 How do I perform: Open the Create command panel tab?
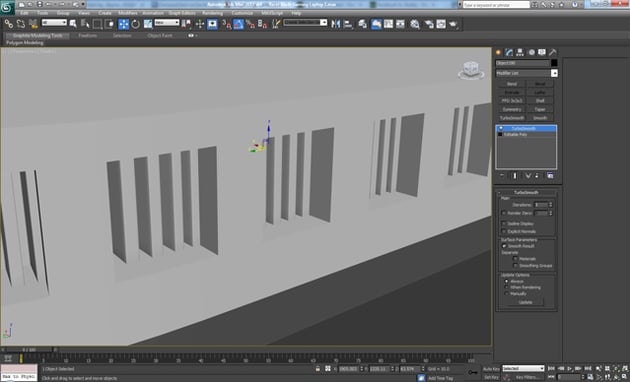click(x=499, y=52)
